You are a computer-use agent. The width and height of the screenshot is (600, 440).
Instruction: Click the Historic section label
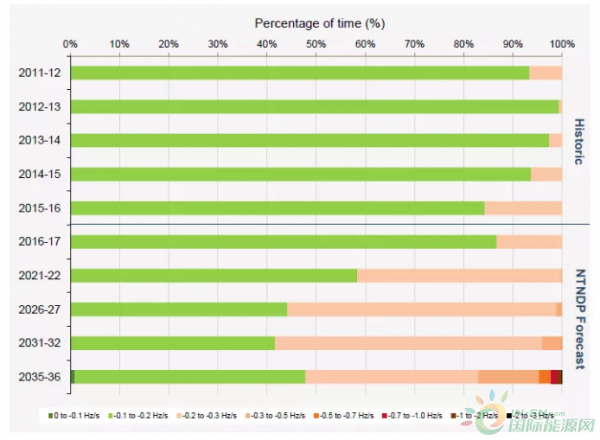[578, 140]
